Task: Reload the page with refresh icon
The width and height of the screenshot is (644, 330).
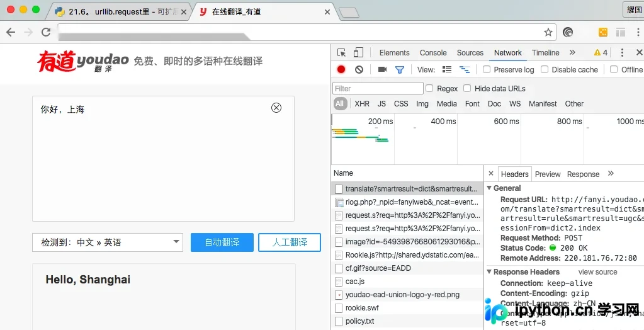Action: 46,32
